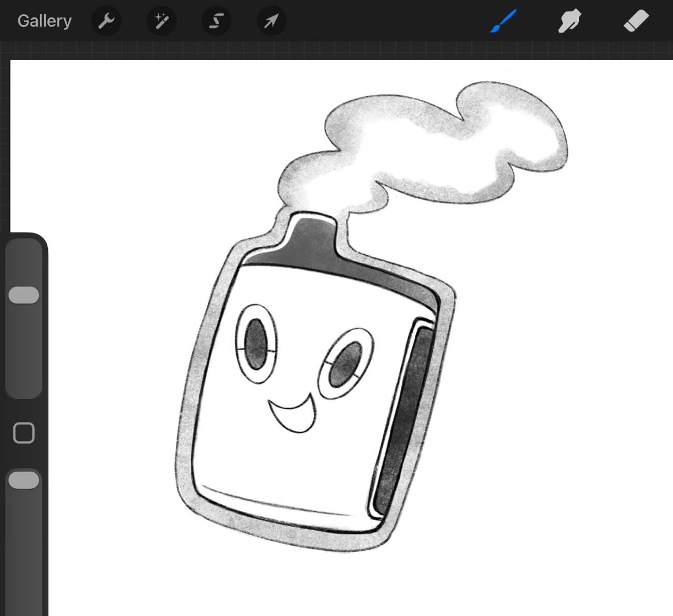Select the Smudge finger tool

(x=569, y=21)
